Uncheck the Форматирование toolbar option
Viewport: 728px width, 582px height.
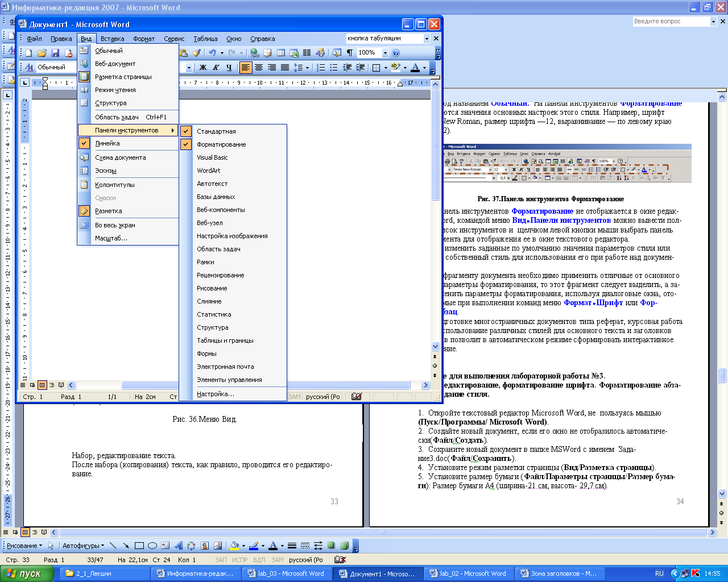(233, 144)
